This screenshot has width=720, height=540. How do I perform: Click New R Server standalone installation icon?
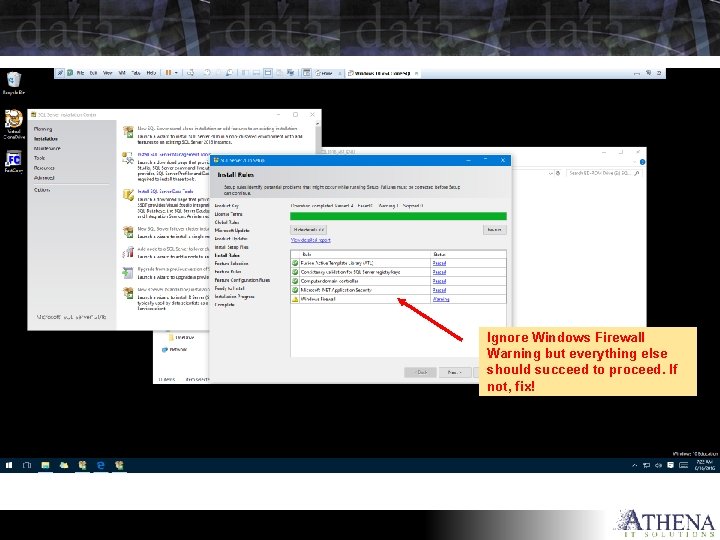128,292
